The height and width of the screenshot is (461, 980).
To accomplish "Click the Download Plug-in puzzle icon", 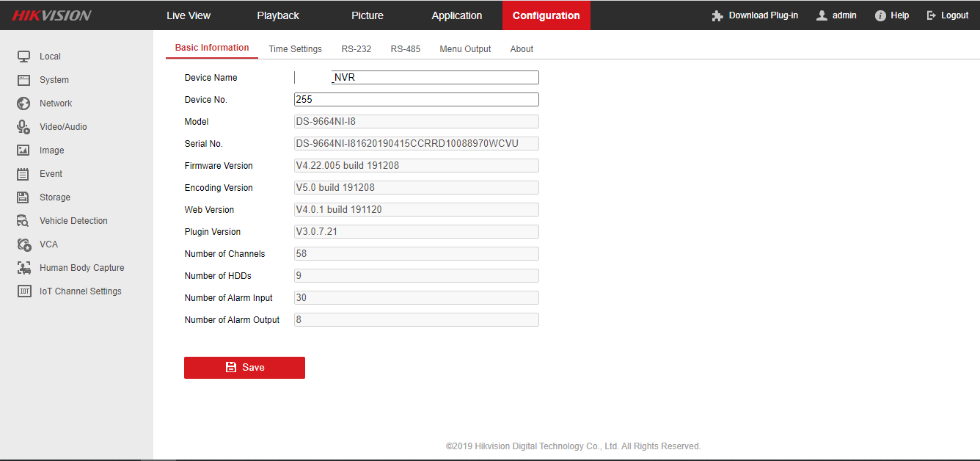I will [x=717, y=15].
